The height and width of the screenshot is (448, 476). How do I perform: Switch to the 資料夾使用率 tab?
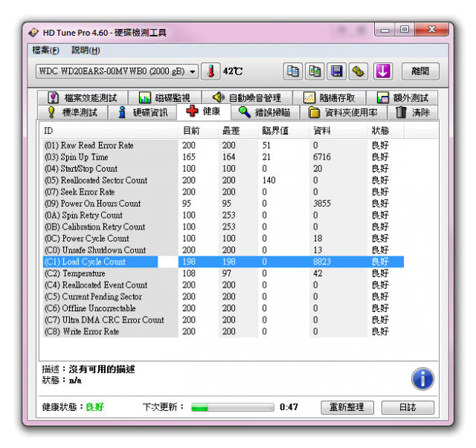[x=344, y=112]
